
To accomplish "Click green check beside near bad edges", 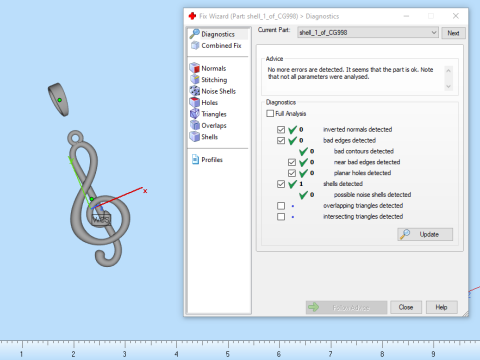I will click(x=303, y=162).
